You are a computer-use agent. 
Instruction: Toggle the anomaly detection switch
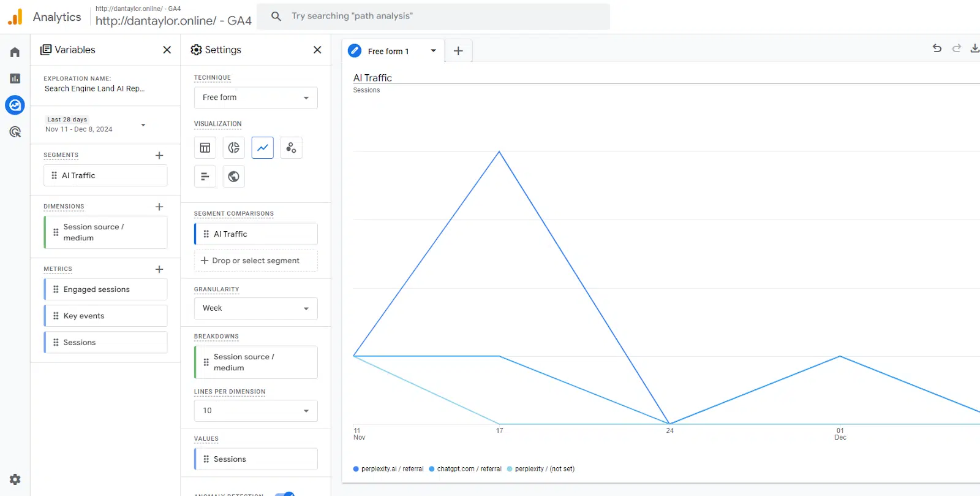point(285,494)
